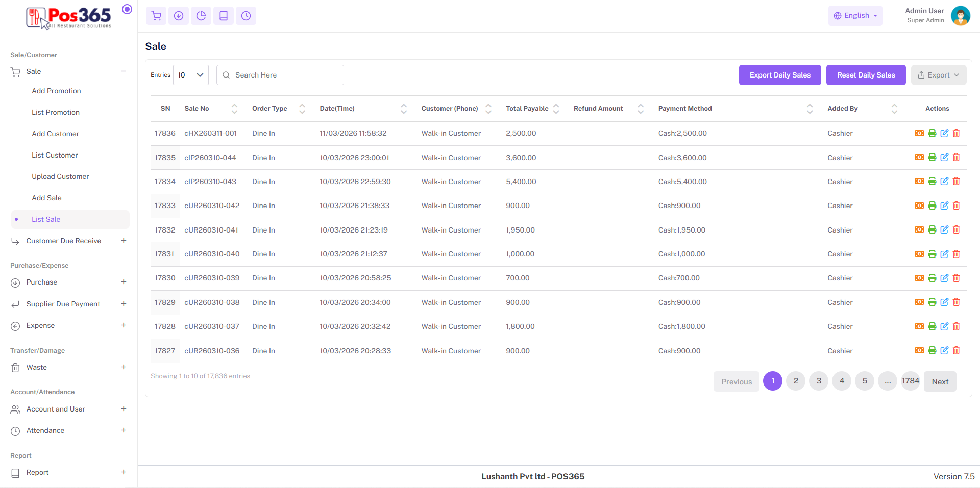The width and height of the screenshot is (980, 488).
Task: Click the shopping cart icon in top toolbar
Action: [x=156, y=16]
